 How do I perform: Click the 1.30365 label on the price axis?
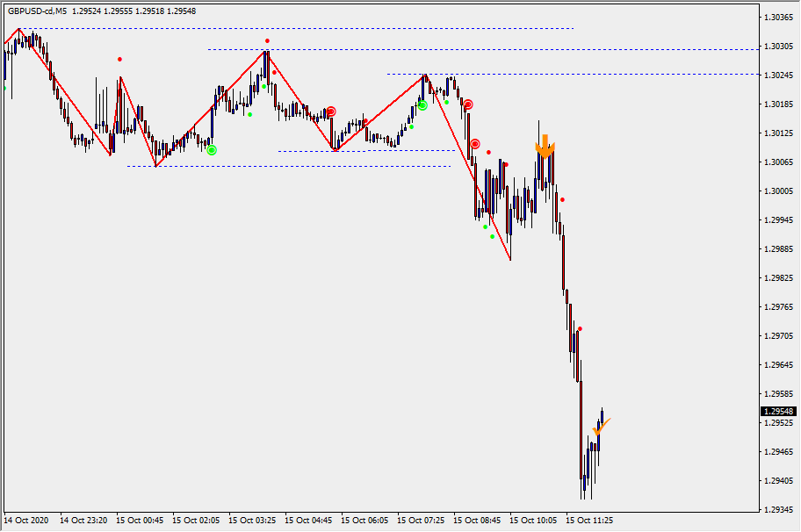pyautogui.click(x=776, y=18)
